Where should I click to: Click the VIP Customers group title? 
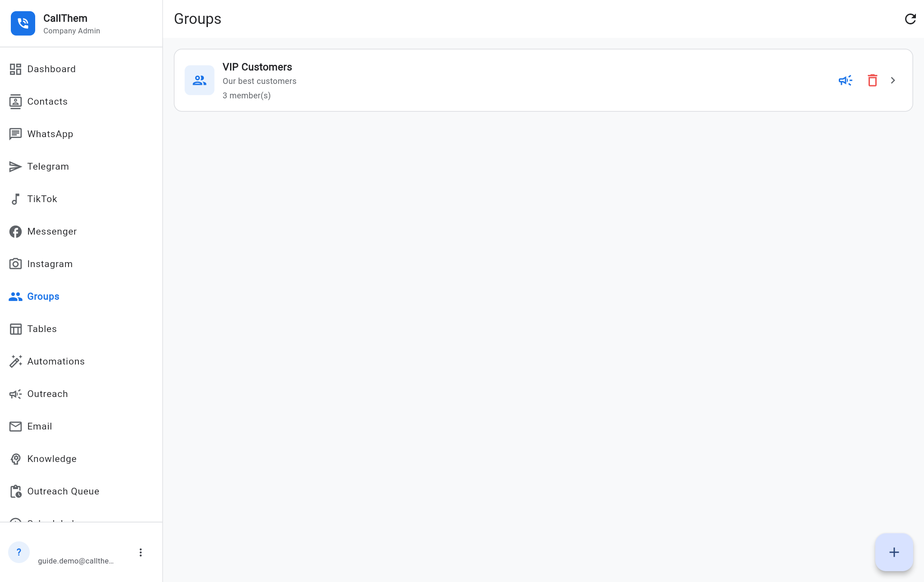pos(257,67)
